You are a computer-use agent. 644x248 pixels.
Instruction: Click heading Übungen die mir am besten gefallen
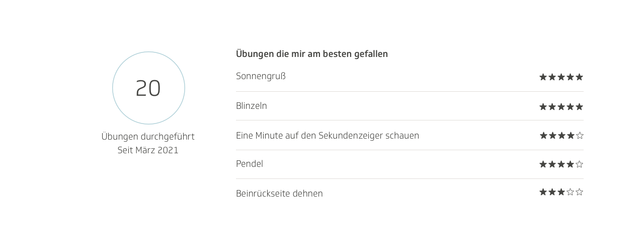pyautogui.click(x=311, y=54)
